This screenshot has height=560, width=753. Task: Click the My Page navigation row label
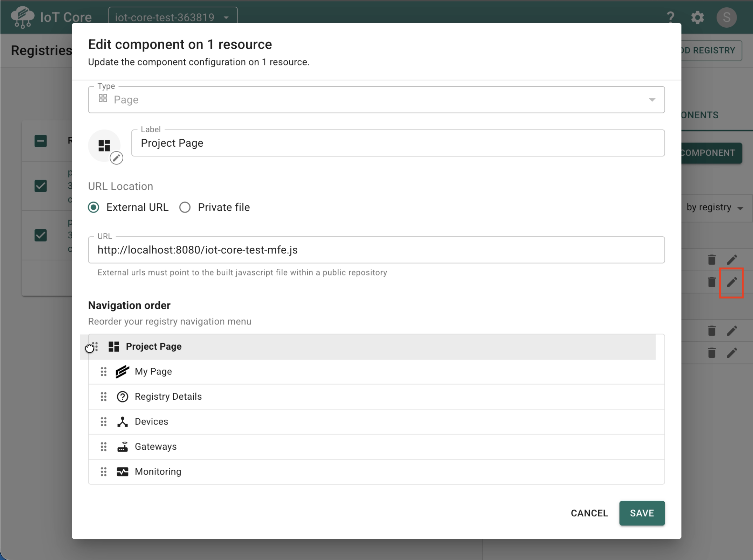pyautogui.click(x=153, y=372)
